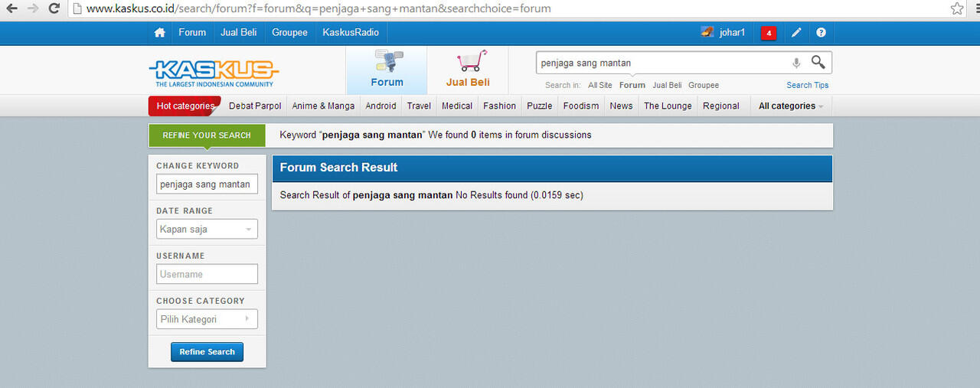This screenshot has height=388, width=980.
Task: Open Travel category
Action: point(419,106)
